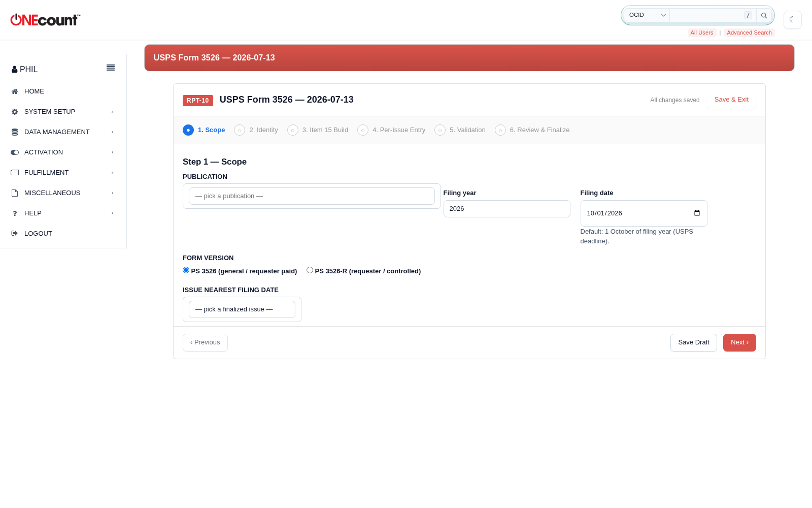Image resolution: width=812 pixels, height=508 pixels.
Task: Select PS 3526 general requester paid radio
Action: point(186,270)
